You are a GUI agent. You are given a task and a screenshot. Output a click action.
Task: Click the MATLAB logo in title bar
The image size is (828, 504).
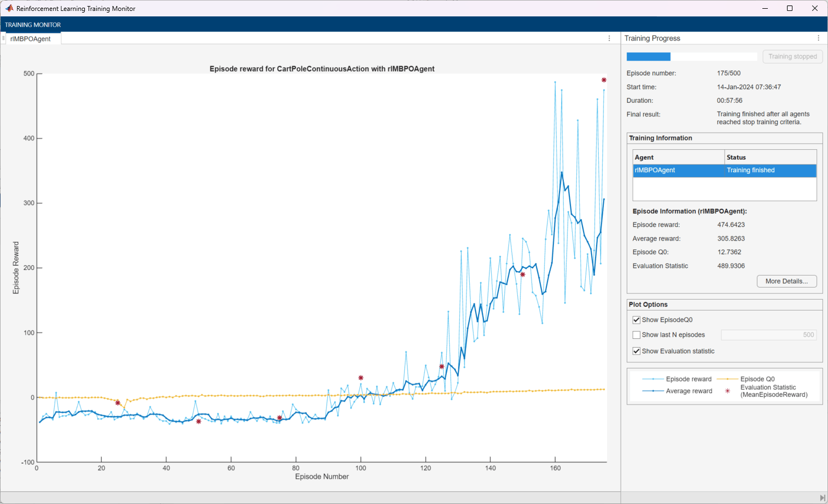9,8
